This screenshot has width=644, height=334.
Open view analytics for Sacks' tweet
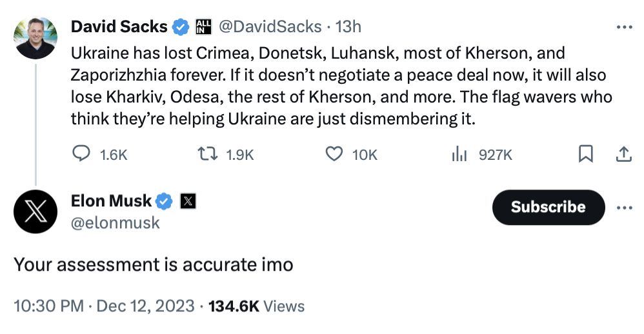(459, 154)
